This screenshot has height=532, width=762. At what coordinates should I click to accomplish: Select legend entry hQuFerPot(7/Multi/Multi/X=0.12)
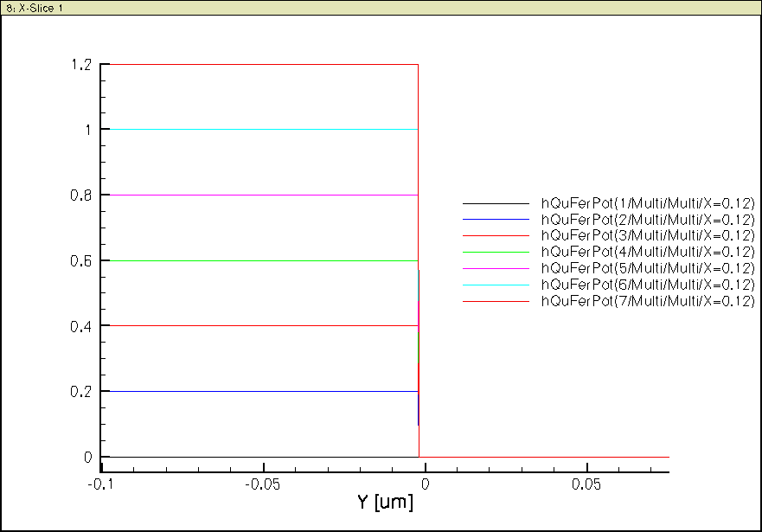point(649,301)
